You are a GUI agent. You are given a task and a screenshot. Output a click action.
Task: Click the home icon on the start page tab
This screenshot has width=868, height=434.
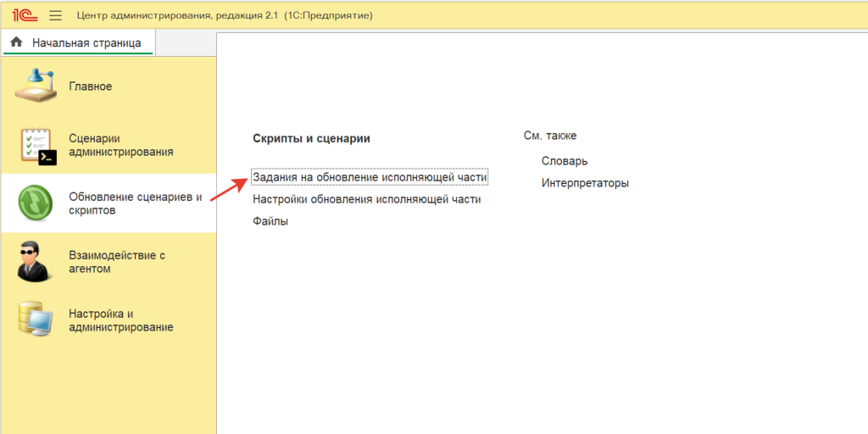click(x=16, y=42)
